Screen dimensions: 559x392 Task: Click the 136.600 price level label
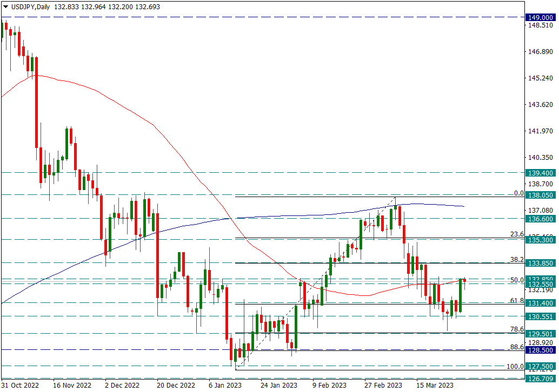(x=541, y=219)
